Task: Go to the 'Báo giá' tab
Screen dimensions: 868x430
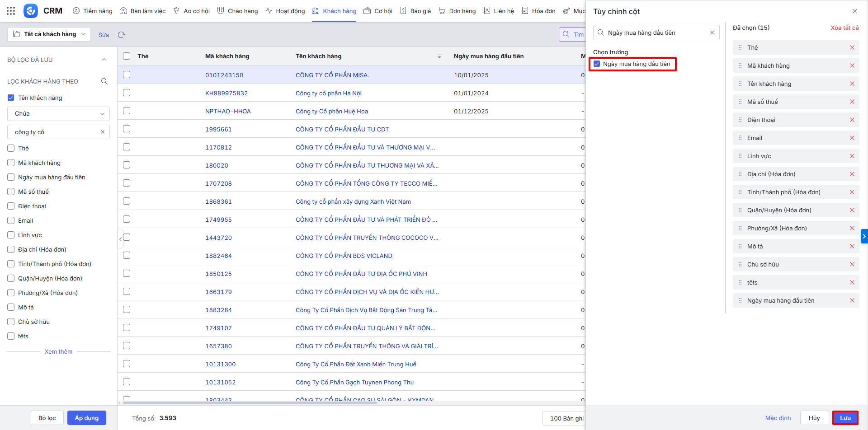Action: coord(415,11)
